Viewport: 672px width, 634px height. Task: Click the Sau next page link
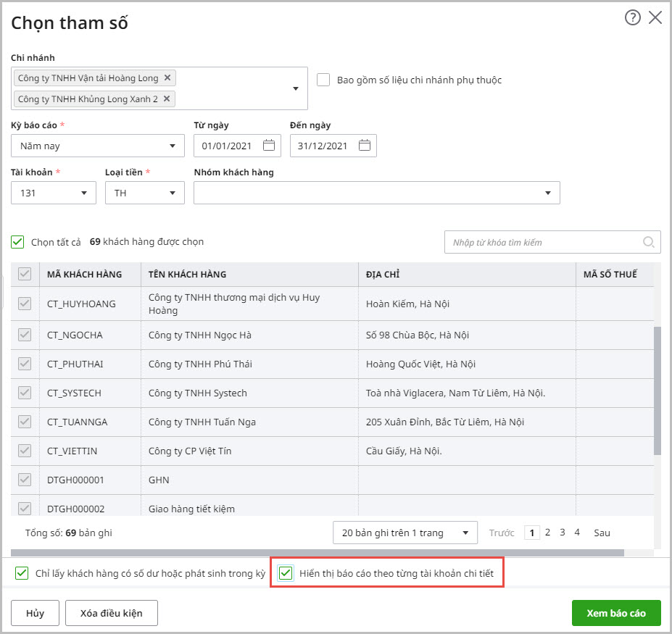602,533
